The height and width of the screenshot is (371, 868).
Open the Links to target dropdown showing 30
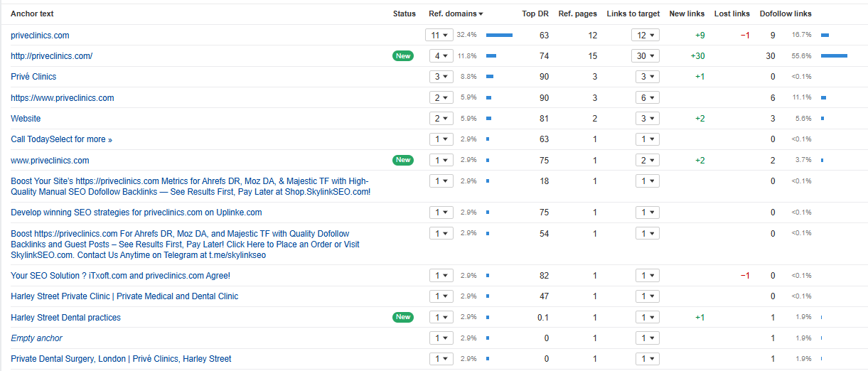[645, 56]
